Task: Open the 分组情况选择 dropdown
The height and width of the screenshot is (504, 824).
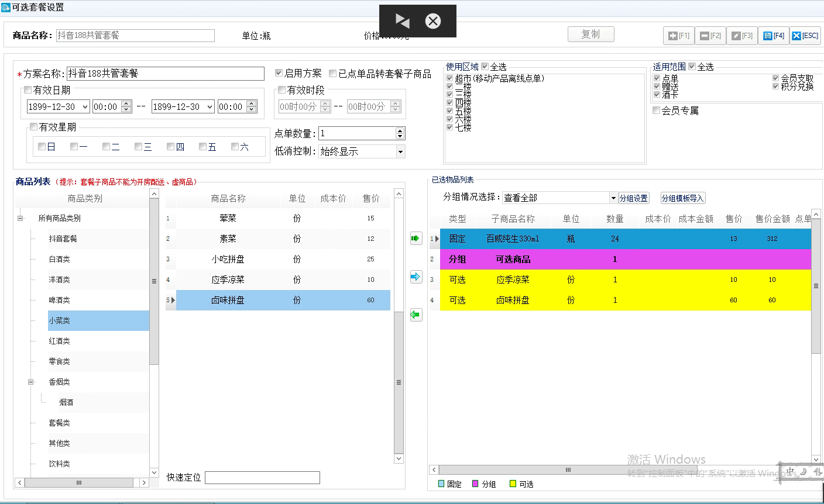Action: pyautogui.click(x=613, y=198)
